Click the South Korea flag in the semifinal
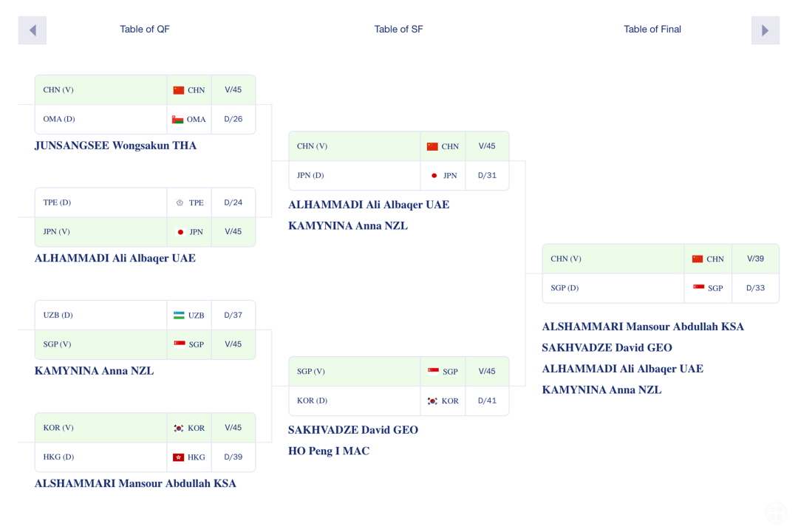This screenshot has width=798, height=532. pyautogui.click(x=432, y=400)
